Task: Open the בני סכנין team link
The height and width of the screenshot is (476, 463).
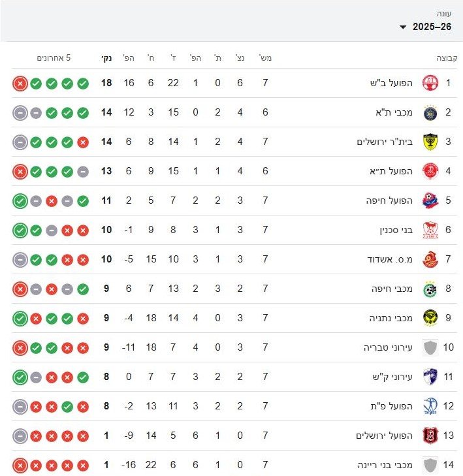Action: point(396,230)
